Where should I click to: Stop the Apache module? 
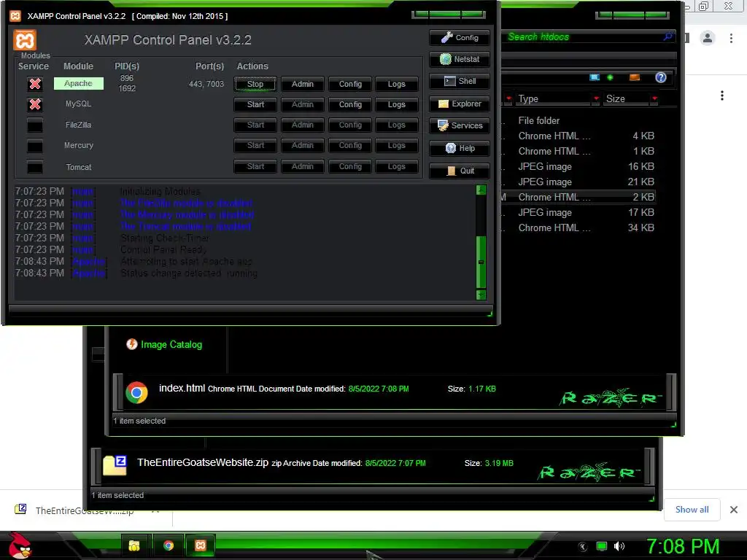coord(255,84)
